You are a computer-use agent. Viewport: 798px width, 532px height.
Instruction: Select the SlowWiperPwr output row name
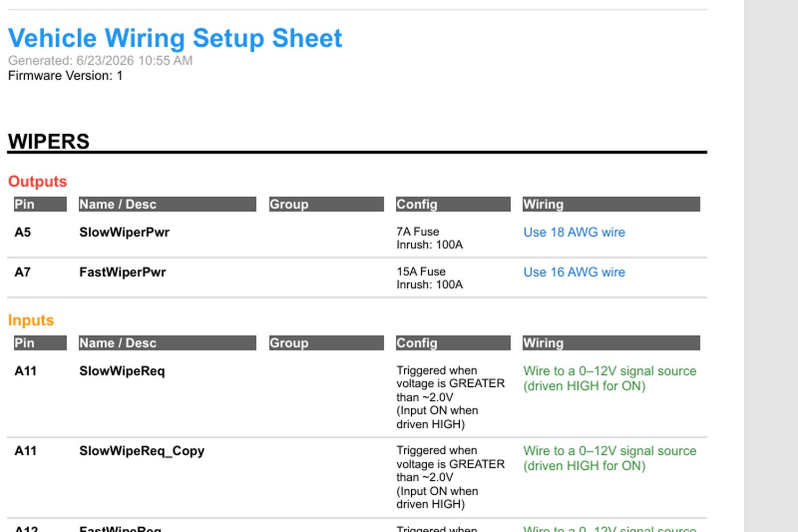point(124,232)
